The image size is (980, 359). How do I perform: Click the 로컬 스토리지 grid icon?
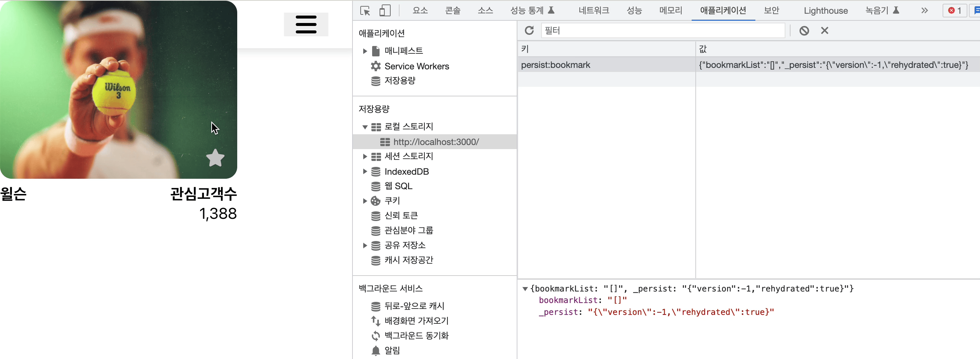(376, 127)
